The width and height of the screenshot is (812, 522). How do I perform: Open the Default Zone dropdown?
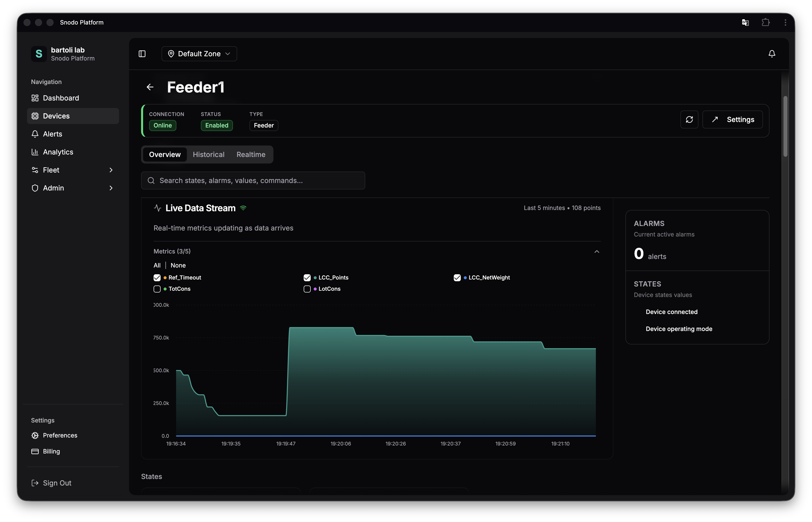[x=199, y=53]
